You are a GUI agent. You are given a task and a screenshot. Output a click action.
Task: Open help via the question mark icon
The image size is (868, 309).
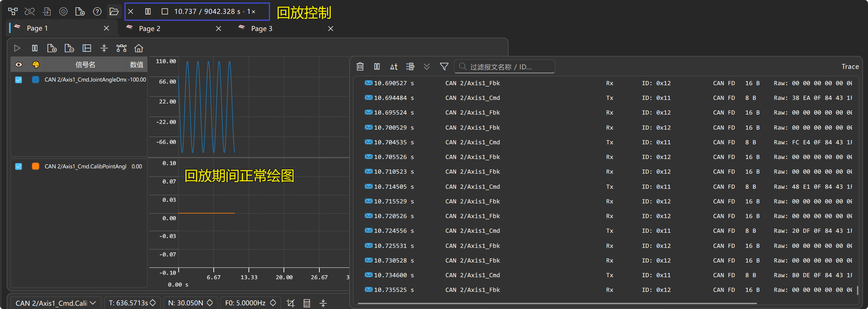click(x=97, y=11)
